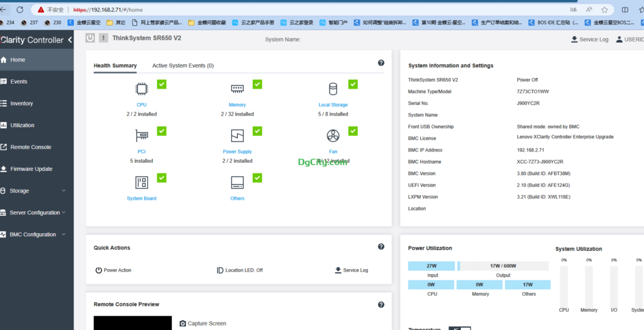Click the System Board icon
The width and height of the screenshot is (644, 330).
(142, 182)
